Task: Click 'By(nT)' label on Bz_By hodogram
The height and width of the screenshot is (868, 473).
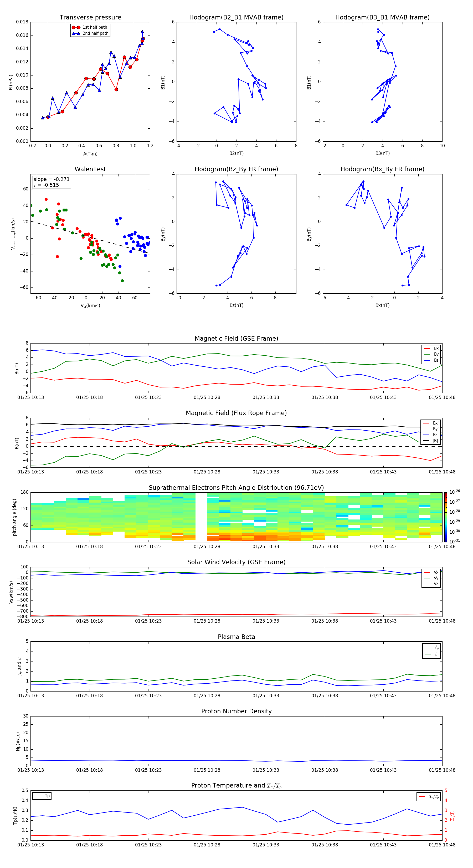Action: pos(163,234)
